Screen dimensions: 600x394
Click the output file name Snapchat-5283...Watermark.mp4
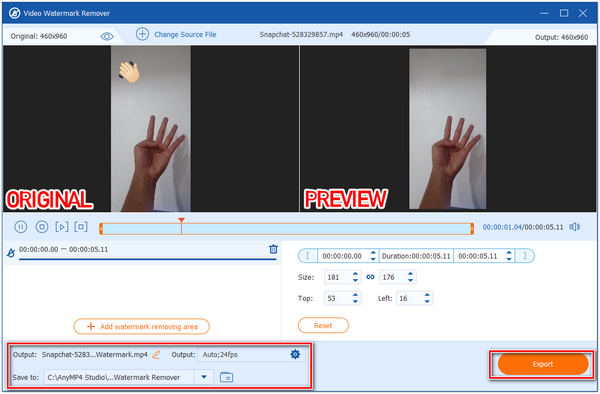95,355
